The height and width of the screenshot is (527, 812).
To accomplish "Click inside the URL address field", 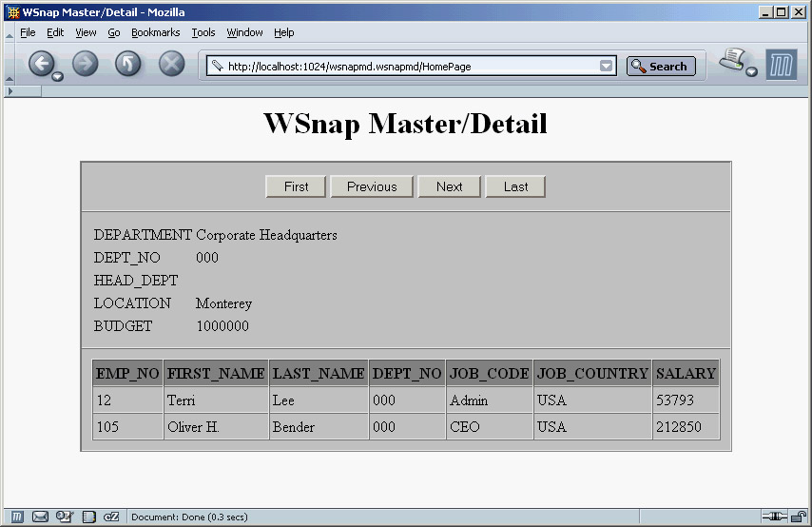I will click(x=409, y=67).
